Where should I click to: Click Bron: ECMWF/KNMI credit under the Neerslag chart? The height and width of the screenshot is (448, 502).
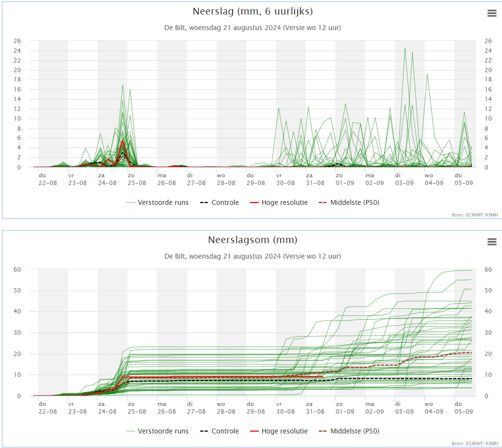click(x=474, y=215)
